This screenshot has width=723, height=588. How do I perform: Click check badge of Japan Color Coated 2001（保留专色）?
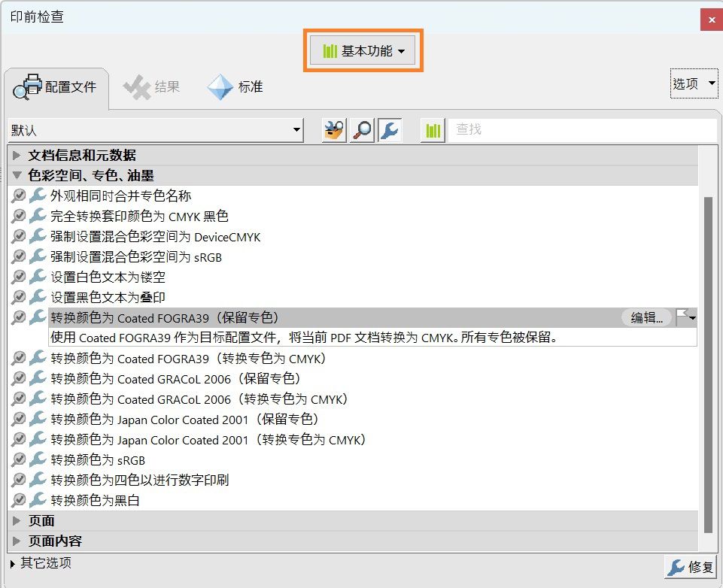[x=19, y=418]
